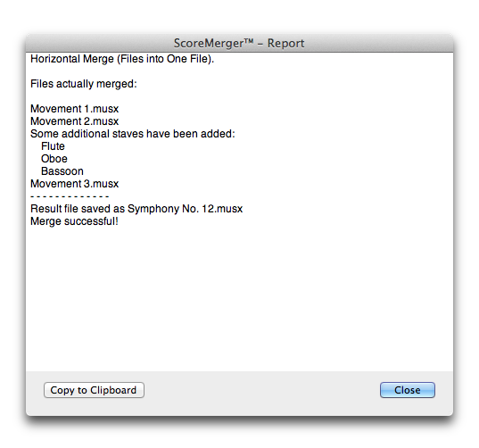Click the Bassoon staff entry

(62, 171)
